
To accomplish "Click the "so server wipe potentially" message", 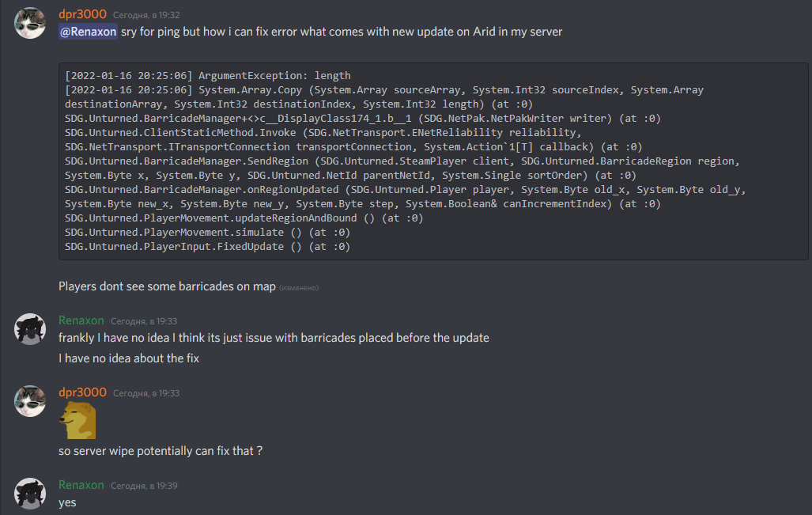I will 160,451.
